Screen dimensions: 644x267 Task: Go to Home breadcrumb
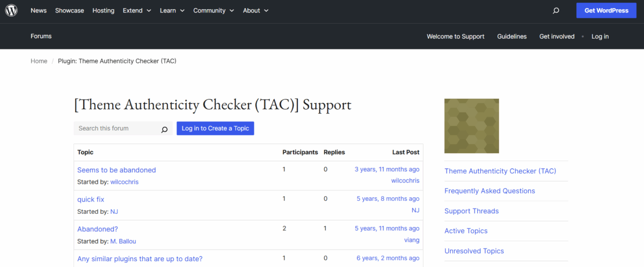tap(39, 61)
